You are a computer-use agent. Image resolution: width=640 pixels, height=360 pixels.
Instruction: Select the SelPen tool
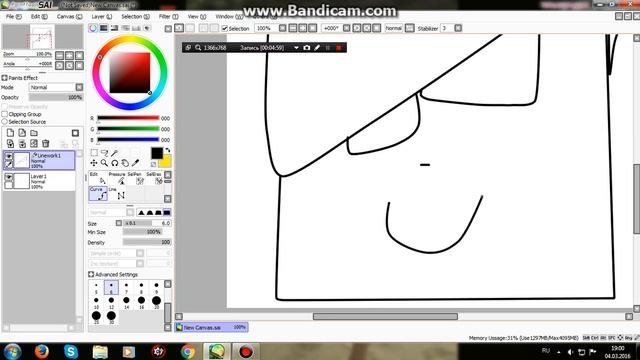[136, 178]
